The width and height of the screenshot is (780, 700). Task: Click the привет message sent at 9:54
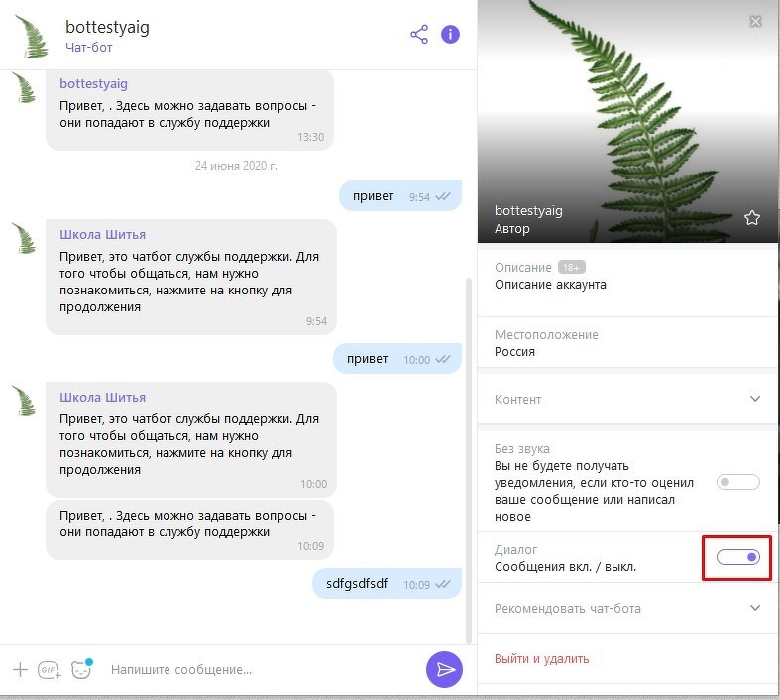tap(400, 196)
